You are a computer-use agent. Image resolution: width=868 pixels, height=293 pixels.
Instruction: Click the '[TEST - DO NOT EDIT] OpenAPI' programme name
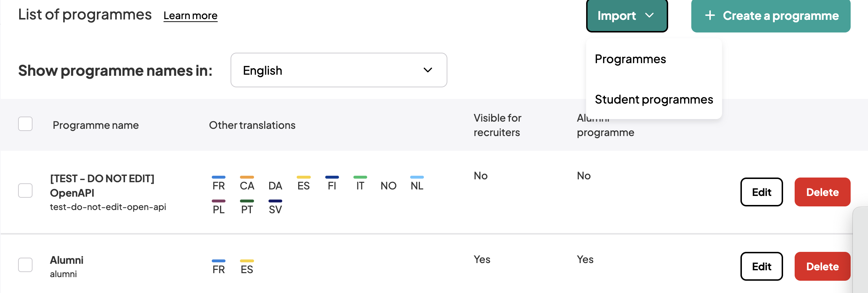pos(102,185)
